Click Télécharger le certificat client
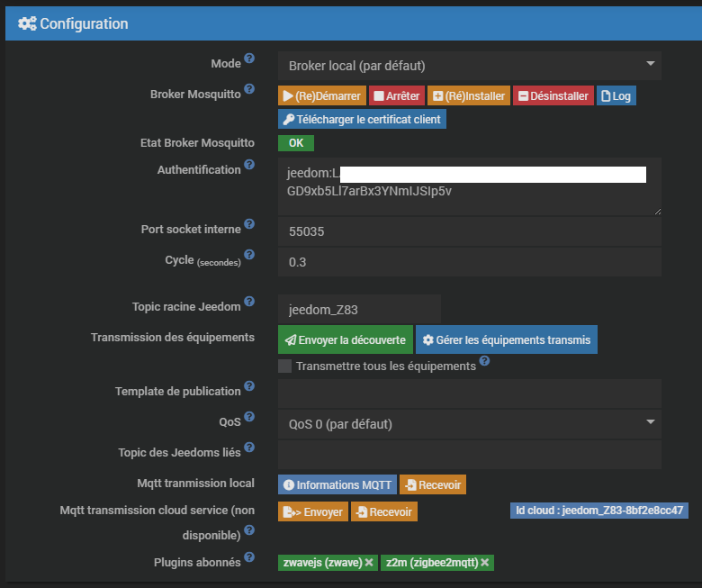702x588 pixels. click(362, 119)
